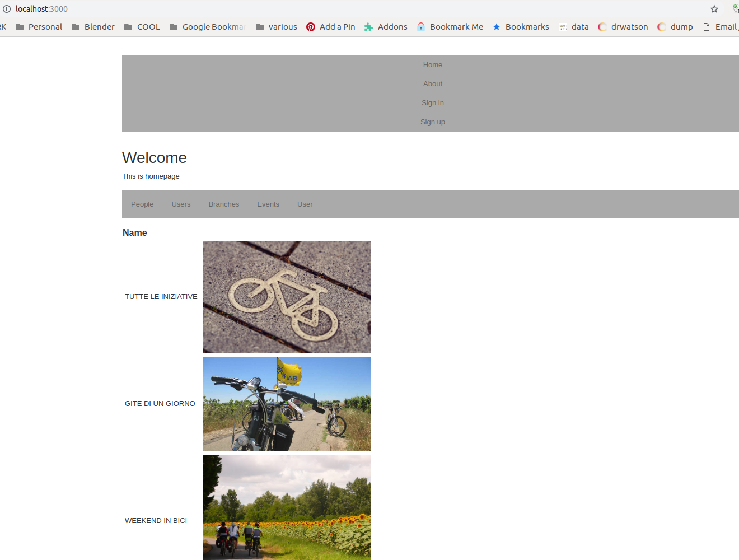Image resolution: width=739 pixels, height=560 pixels.
Task: Open the Personal bookmarks folder
Action: [39, 27]
